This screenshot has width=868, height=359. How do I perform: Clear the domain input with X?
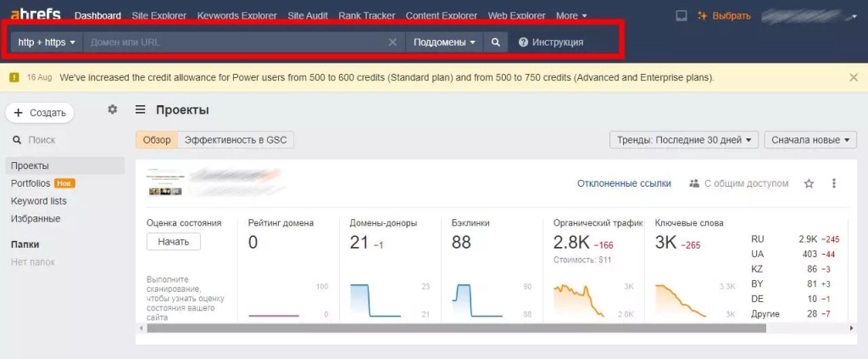coord(392,42)
